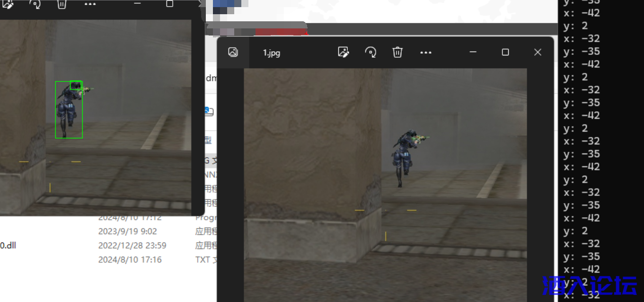Close the 1.jpg photo window

(x=538, y=52)
